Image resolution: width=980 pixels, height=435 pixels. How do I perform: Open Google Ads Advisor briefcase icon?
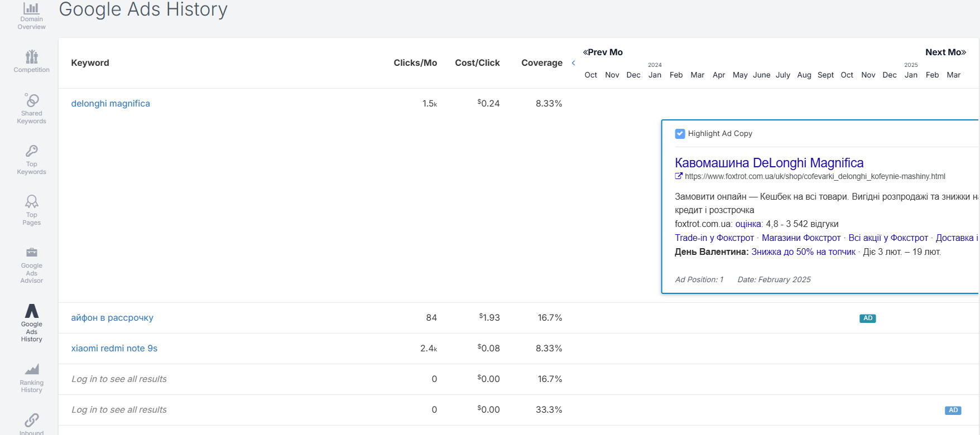coord(32,253)
